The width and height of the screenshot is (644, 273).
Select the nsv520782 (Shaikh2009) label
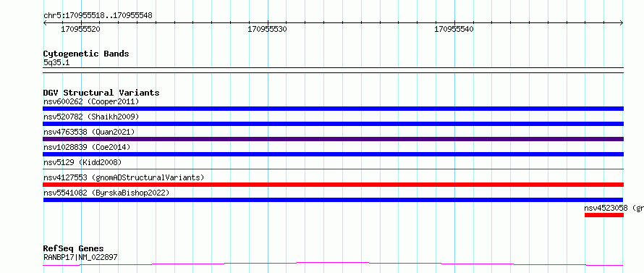91,117
